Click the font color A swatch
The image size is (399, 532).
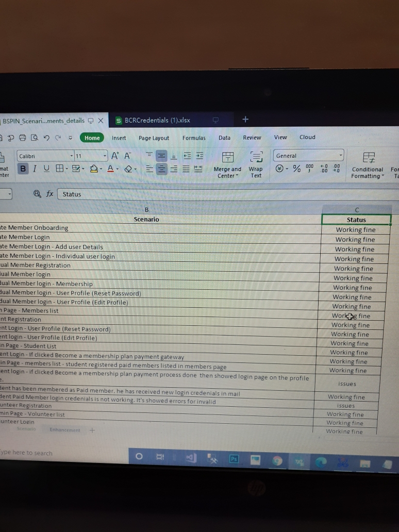click(111, 169)
